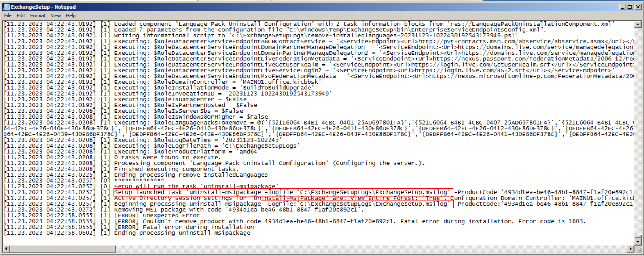Click the line 'Writing informational script to'
The width and height of the screenshot is (644, 256).
click(261, 35)
